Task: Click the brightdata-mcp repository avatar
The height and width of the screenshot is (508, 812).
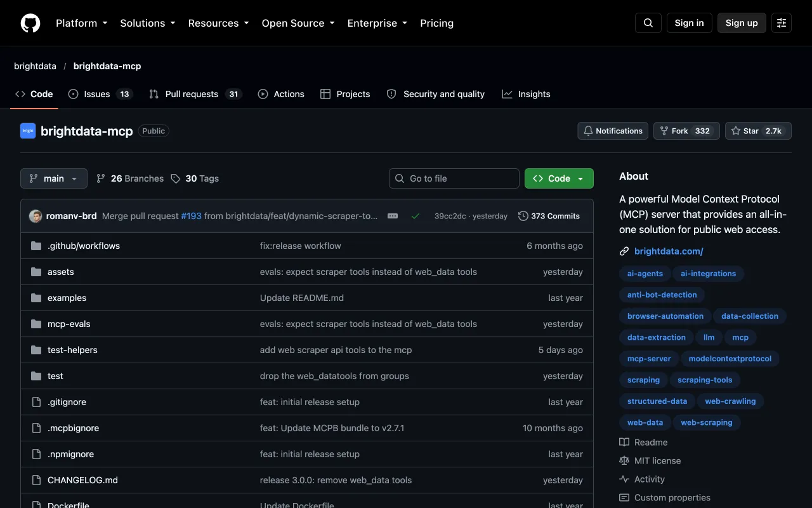Action: (x=28, y=131)
